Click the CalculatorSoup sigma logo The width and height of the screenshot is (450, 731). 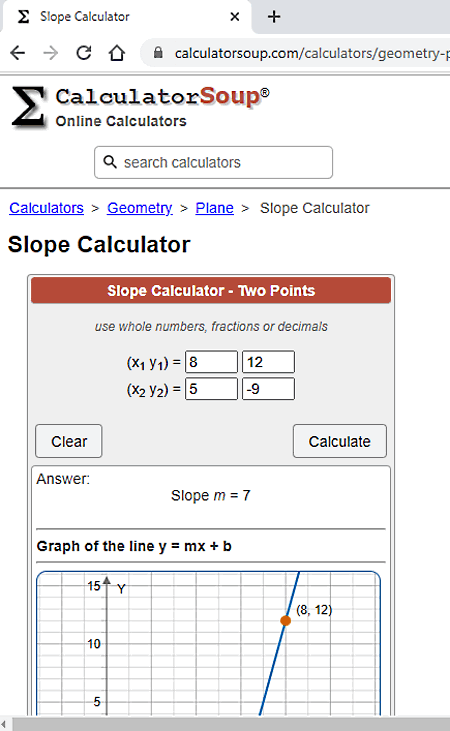pyautogui.click(x=29, y=107)
